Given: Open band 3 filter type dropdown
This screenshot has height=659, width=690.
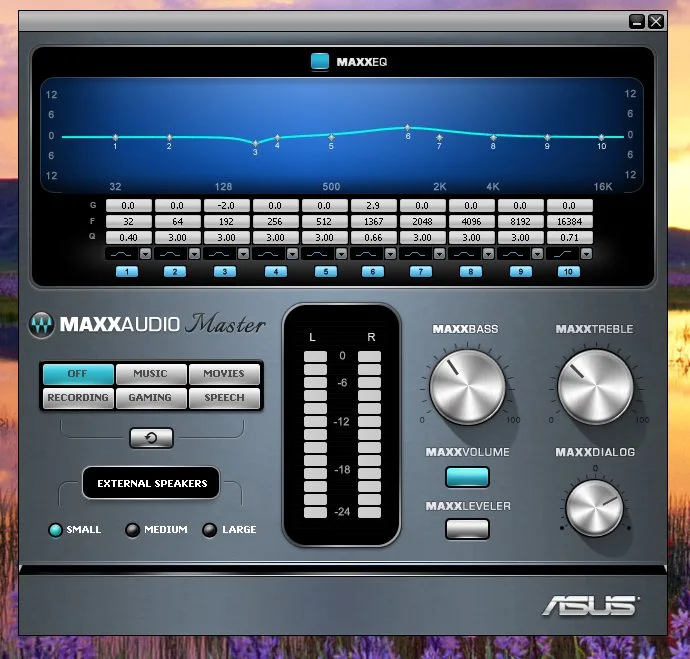Looking at the screenshot, I should click(243, 253).
